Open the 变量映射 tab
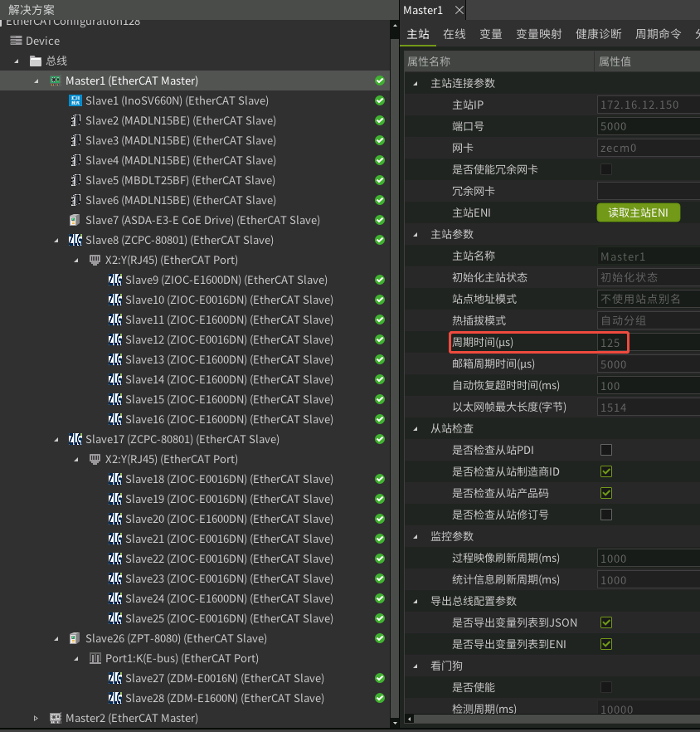 539,34
